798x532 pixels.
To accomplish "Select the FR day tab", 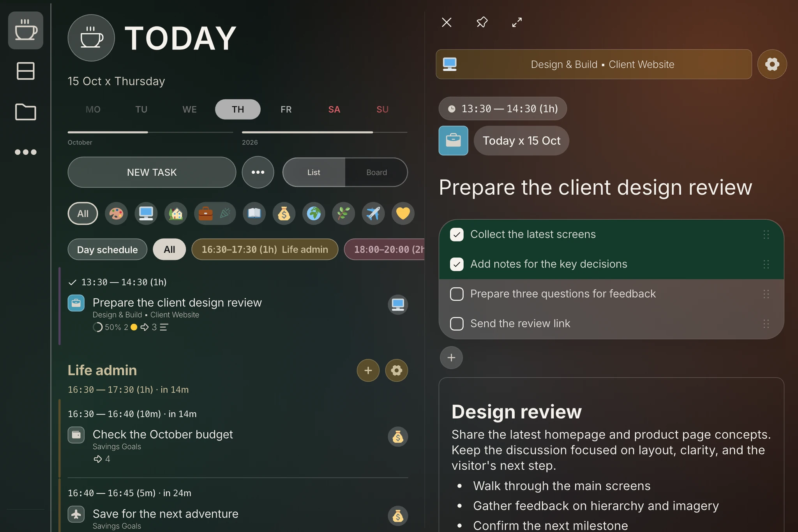I will [x=286, y=109].
